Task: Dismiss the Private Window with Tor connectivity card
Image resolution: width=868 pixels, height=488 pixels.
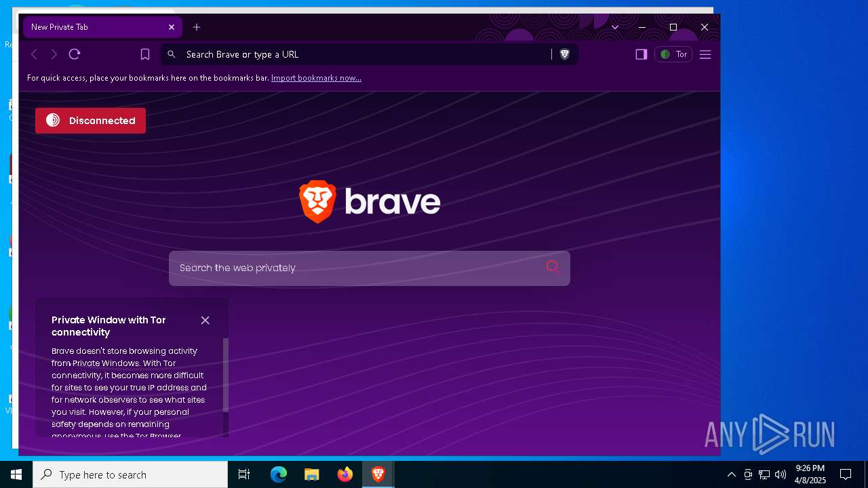Action: coord(205,320)
